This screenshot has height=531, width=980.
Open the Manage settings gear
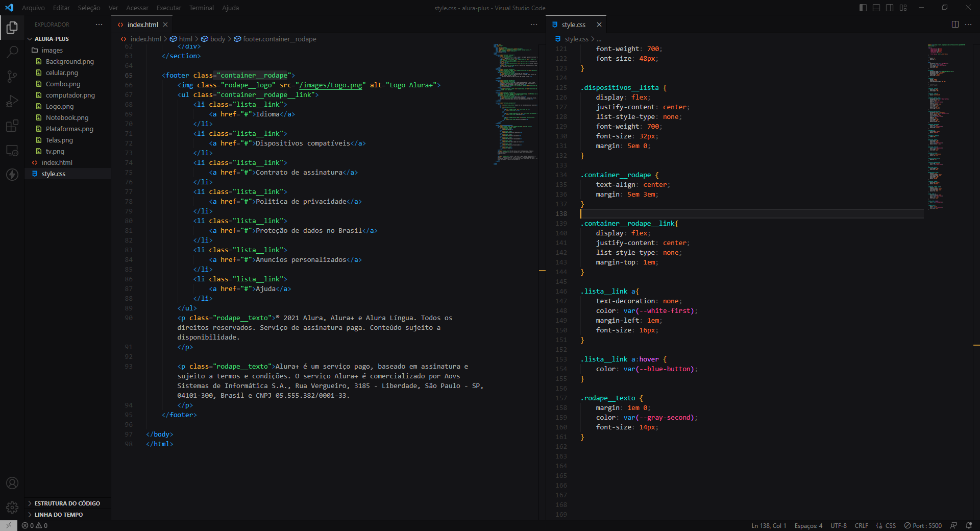pyautogui.click(x=12, y=508)
